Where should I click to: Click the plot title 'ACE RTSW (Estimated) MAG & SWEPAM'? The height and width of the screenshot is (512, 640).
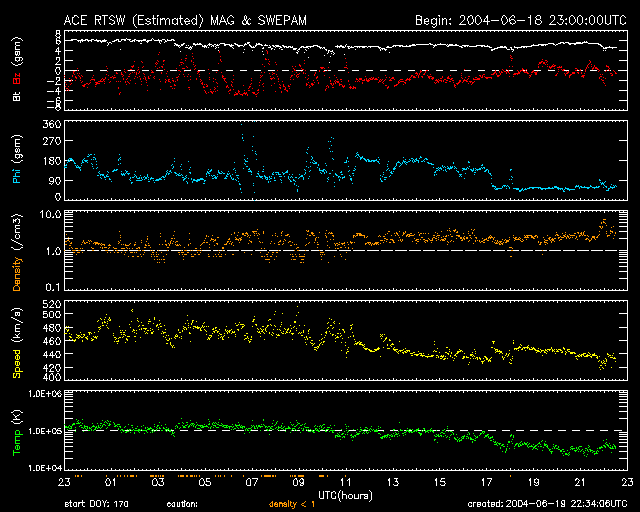185,20
